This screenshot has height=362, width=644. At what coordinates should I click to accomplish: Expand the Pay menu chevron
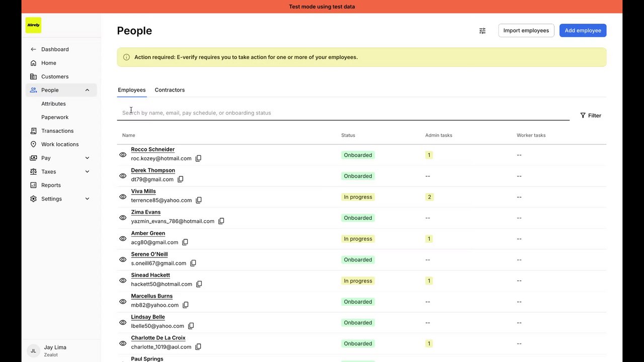click(87, 158)
